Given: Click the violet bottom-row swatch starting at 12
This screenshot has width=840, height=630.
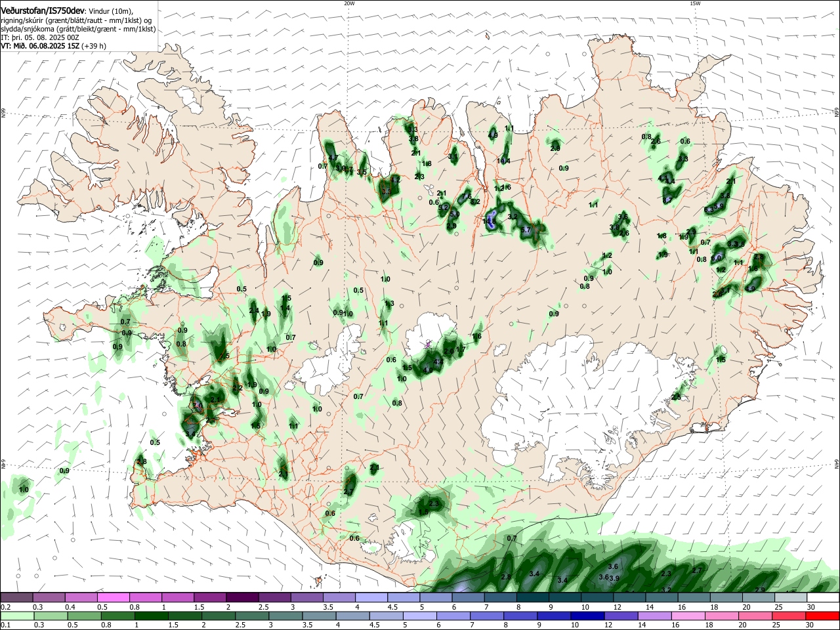Looking at the screenshot, I should [622, 616].
